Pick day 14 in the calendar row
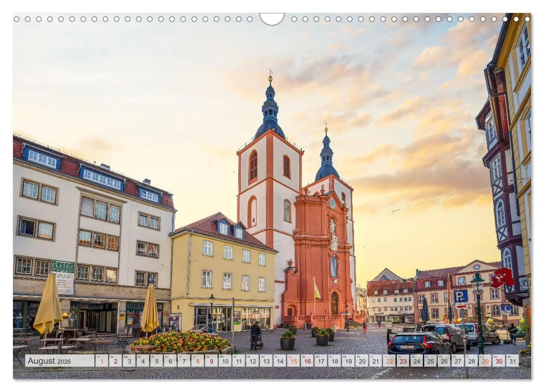 point(280,361)
